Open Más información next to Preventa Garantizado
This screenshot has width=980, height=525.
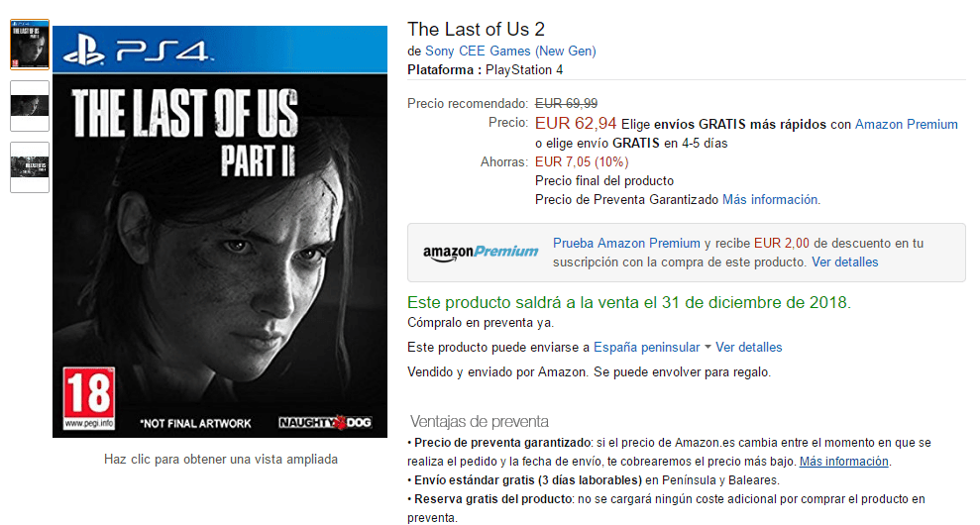pyautogui.click(x=770, y=199)
